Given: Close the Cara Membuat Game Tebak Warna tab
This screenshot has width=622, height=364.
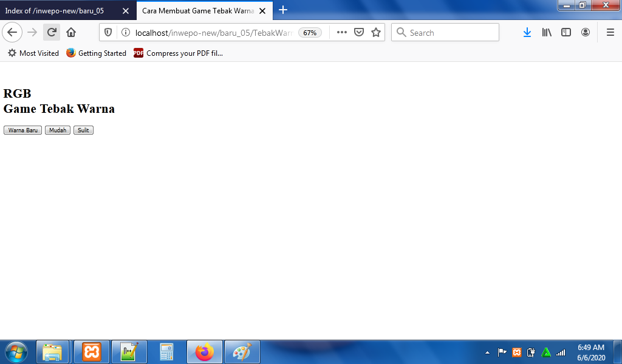Looking at the screenshot, I should coord(262,11).
